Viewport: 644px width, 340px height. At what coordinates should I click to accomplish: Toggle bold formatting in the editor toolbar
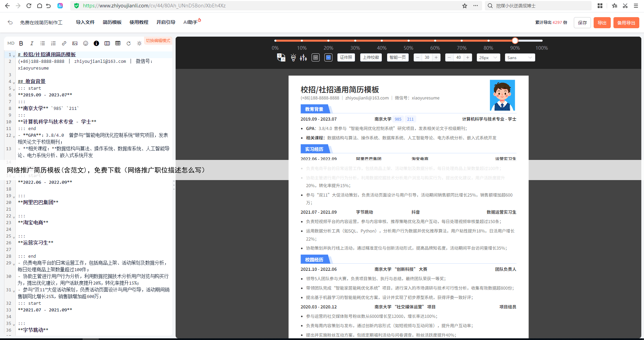coord(21,43)
